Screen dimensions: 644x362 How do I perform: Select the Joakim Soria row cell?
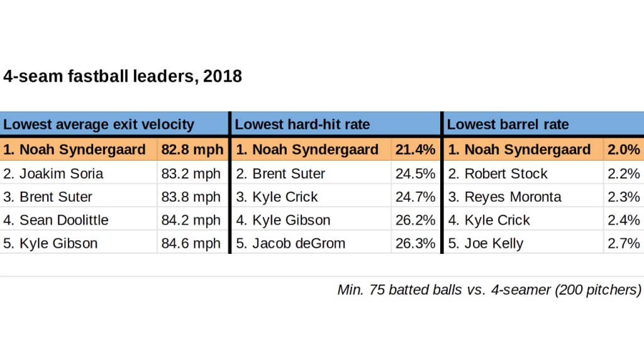(62, 173)
